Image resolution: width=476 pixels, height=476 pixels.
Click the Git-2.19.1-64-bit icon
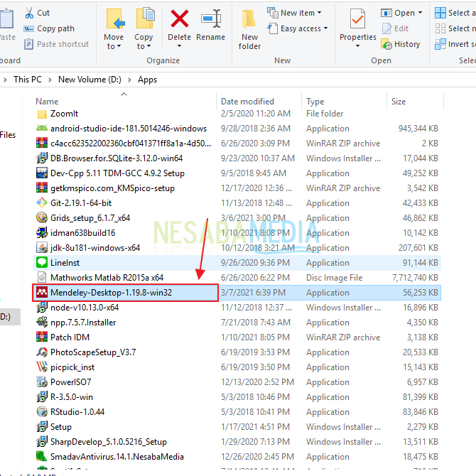(x=42, y=202)
